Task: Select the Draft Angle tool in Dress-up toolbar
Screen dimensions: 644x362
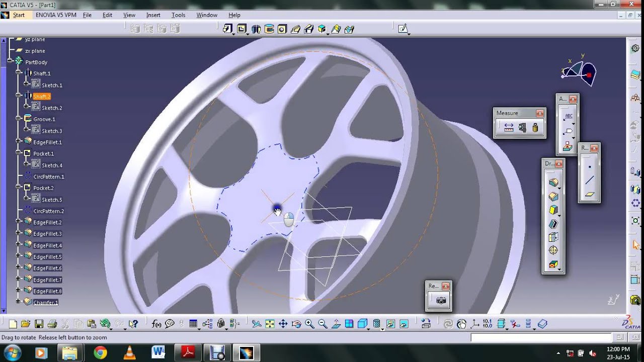Action: pyautogui.click(x=553, y=210)
